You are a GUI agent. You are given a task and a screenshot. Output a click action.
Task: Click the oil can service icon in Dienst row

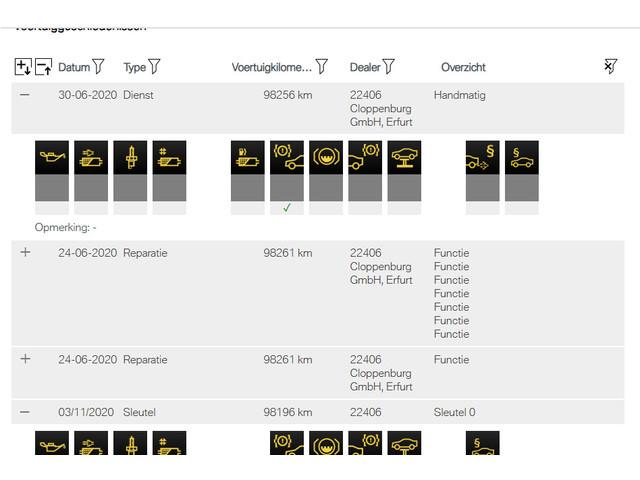coord(52,158)
